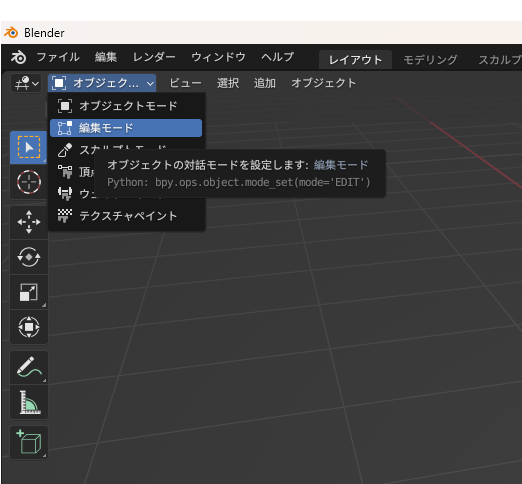The width and height of the screenshot is (522, 484).
Task: Select the Scale tool
Action: coord(29,292)
